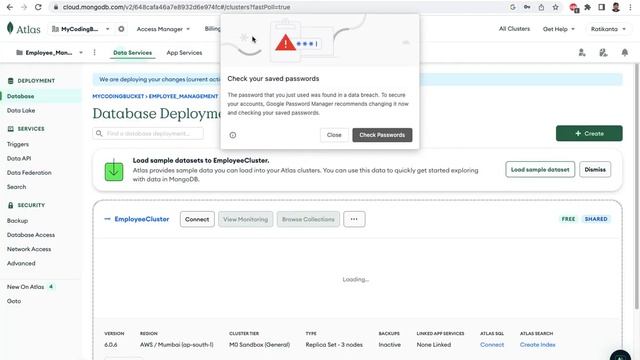The image size is (640, 360).
Task: Bookmark this page with star icon
Action: (x=555, y=7)
